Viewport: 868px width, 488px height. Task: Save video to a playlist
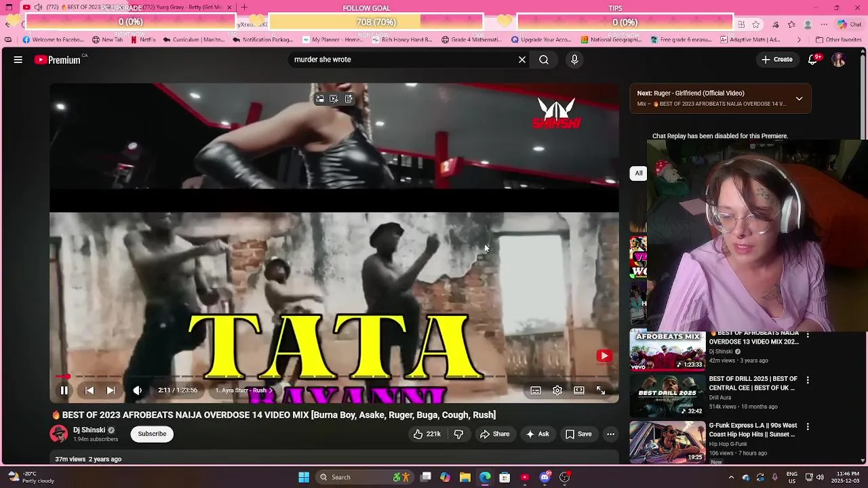coord(578,434)
